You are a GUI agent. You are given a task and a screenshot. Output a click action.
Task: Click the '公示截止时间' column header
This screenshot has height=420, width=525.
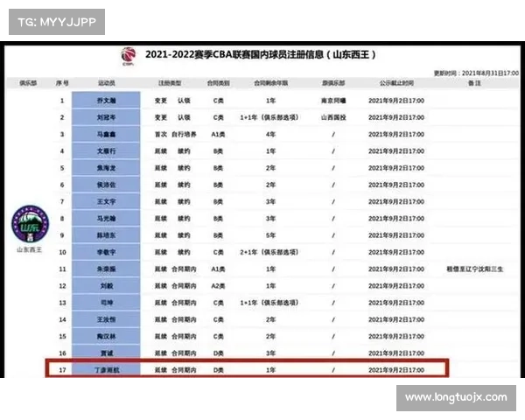coord(396,83)
